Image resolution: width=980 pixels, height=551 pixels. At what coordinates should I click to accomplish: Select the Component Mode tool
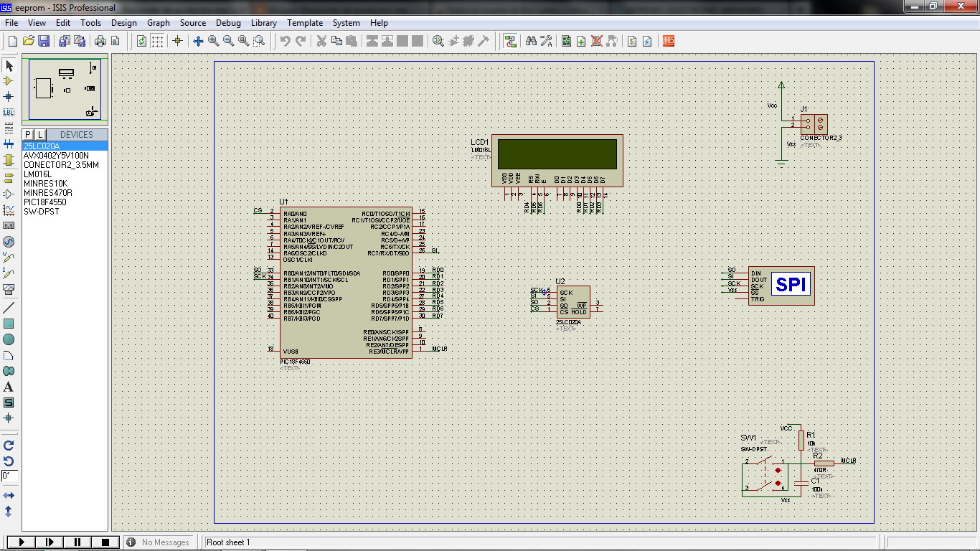click(x=9, y=80)
